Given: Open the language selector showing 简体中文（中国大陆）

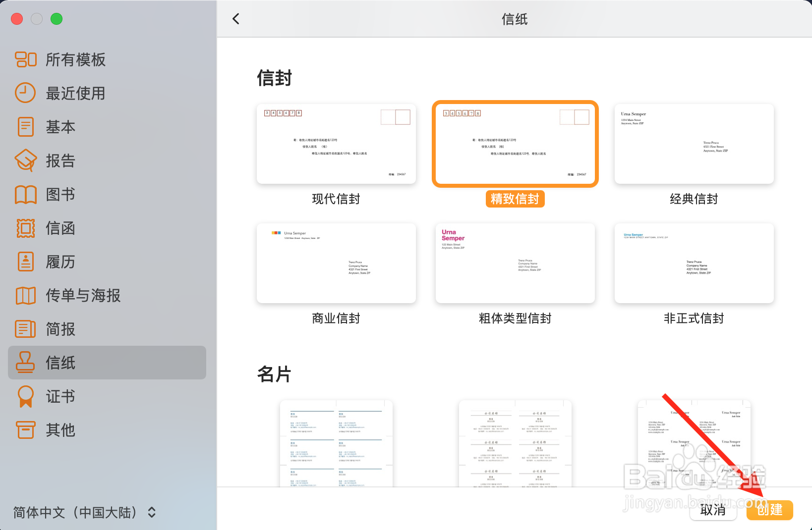Looking at the screenshot, I should coord(84,513).
